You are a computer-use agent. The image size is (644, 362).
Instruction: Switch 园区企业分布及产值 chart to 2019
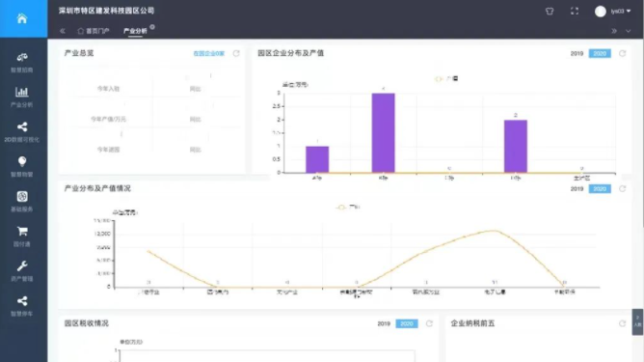click(x=577, y=53)
